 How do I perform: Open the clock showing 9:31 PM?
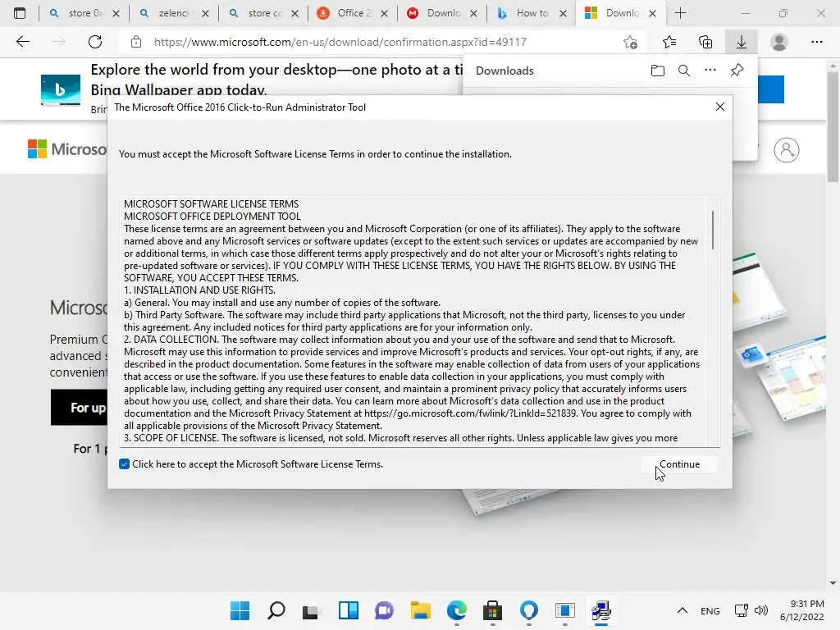coord(802,610)
